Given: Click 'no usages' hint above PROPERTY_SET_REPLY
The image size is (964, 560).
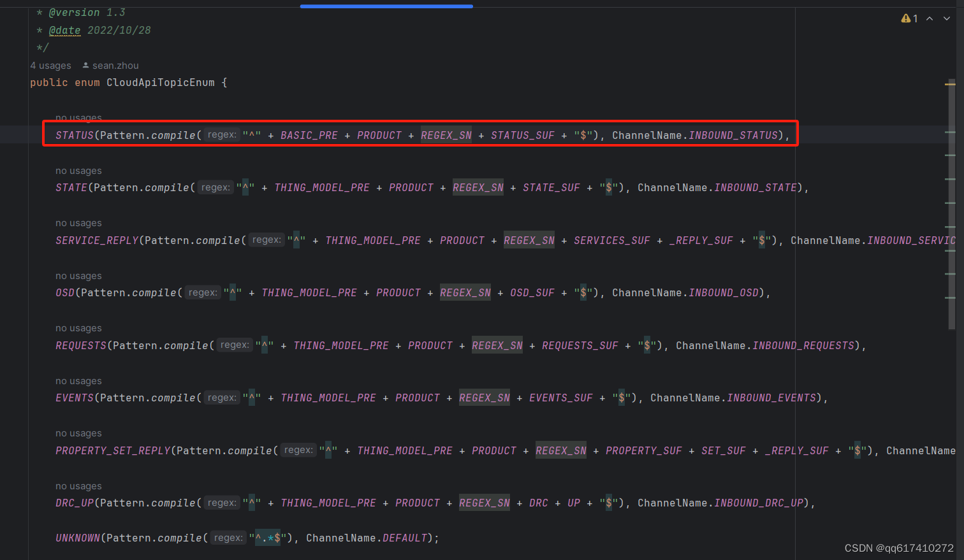Looking at the screenshot, I should point(78,433).
